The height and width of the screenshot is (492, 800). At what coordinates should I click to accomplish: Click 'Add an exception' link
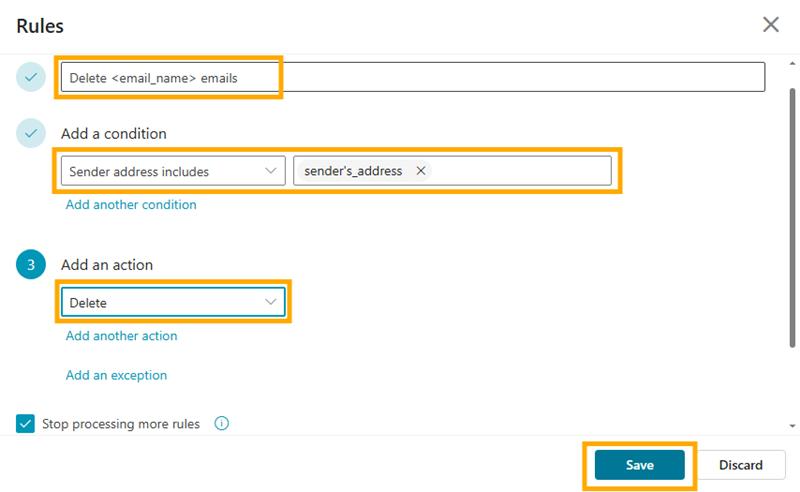click(x=116, y=375)
